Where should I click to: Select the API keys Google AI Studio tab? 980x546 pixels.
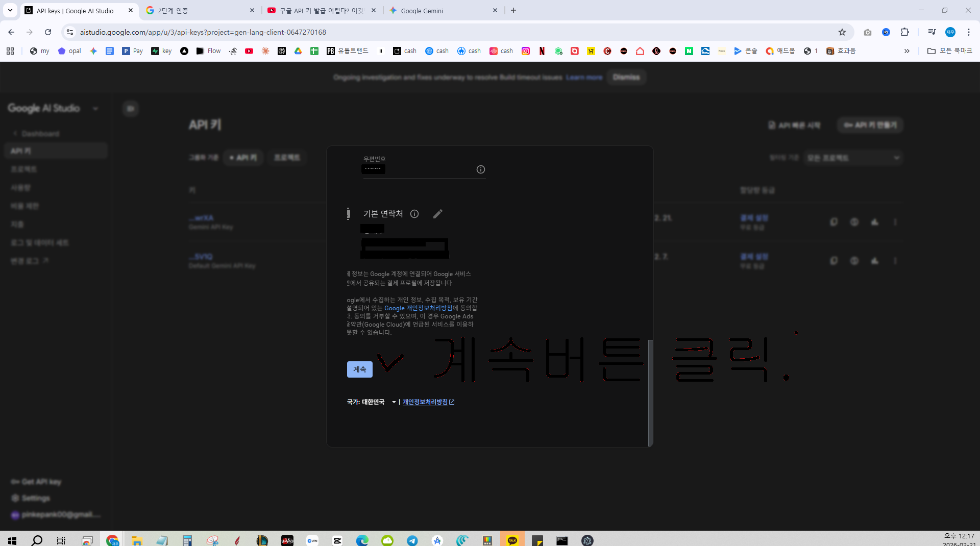(x=79, y=10)
